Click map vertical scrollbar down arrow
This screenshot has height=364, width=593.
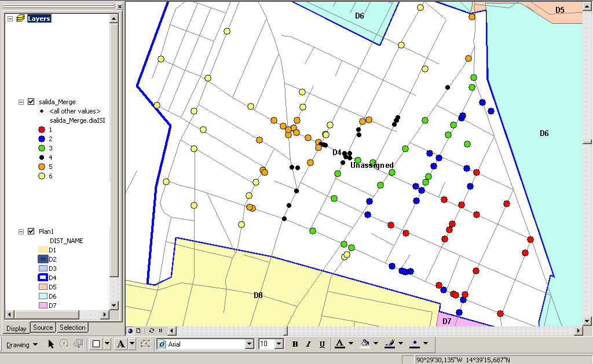[587, 321]
